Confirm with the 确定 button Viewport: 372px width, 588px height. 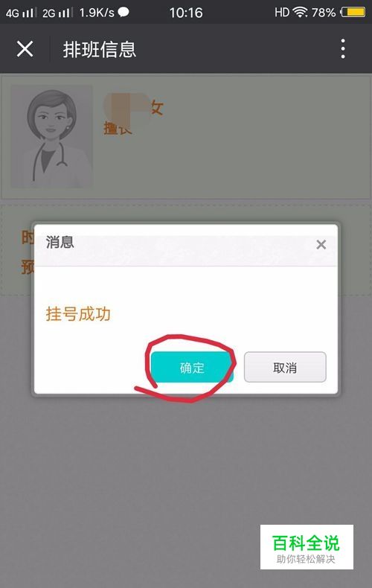192,367
